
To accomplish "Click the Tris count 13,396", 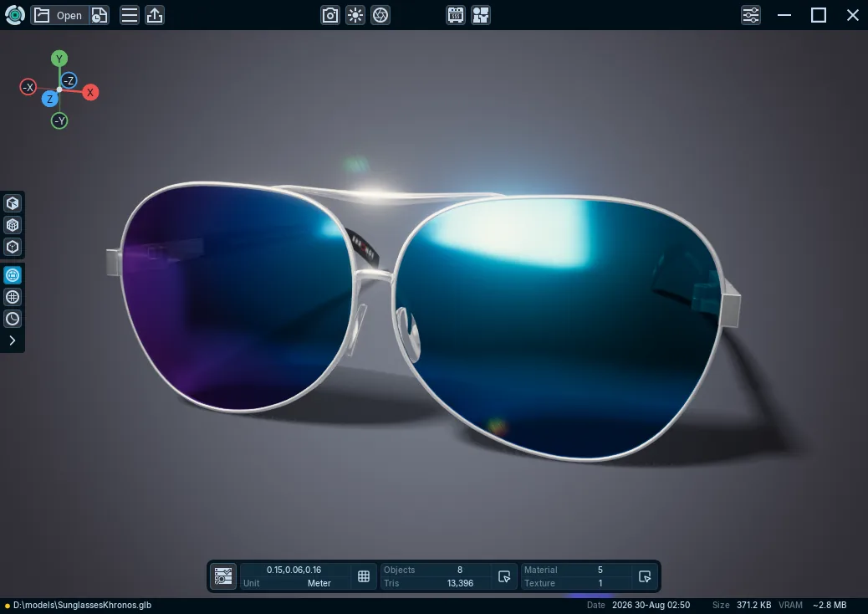I will click(x=460, y=583).
